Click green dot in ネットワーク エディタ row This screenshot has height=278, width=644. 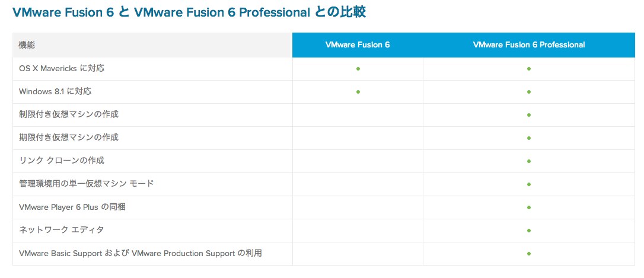(529, 231)
